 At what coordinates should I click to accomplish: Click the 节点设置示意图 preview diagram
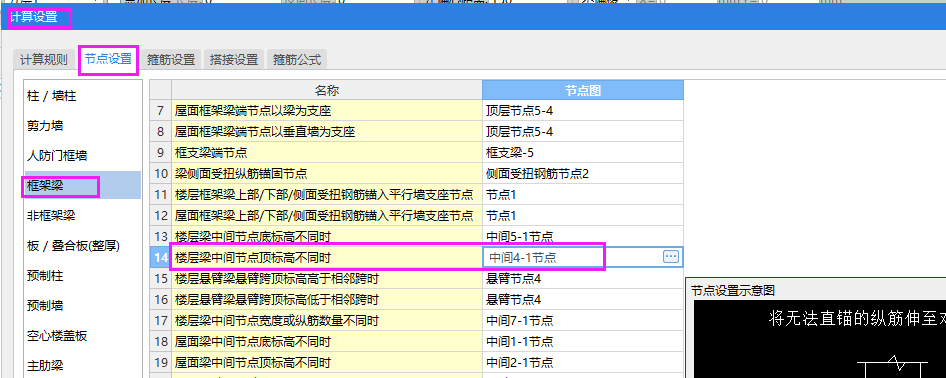click(819, 339)
